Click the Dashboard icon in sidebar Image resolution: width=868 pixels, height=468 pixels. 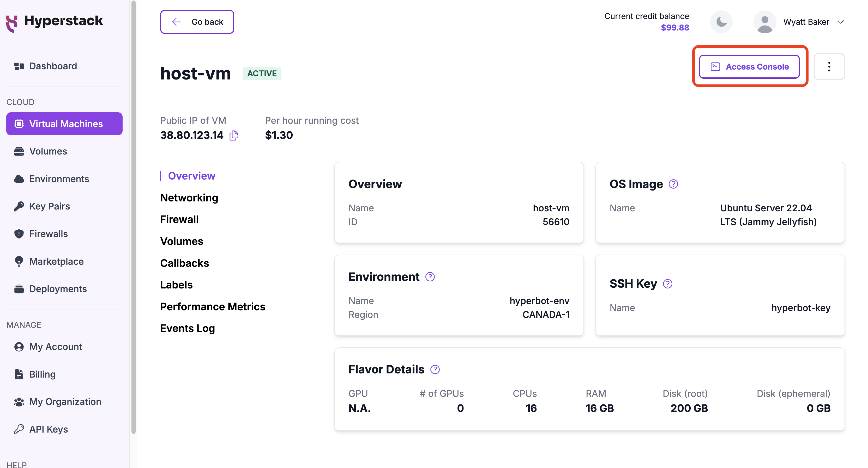pyautogui.click(x=19, y=66)
